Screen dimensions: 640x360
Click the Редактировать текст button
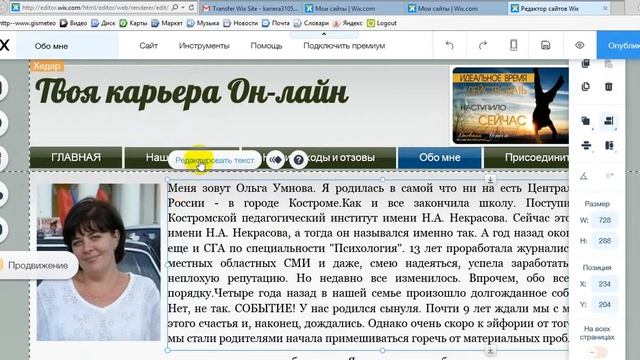(215, 160)
